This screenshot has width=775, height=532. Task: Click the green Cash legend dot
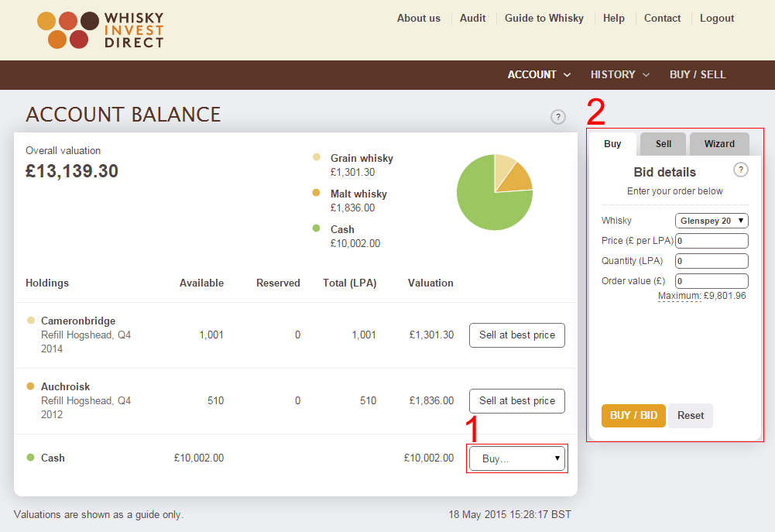316,228
